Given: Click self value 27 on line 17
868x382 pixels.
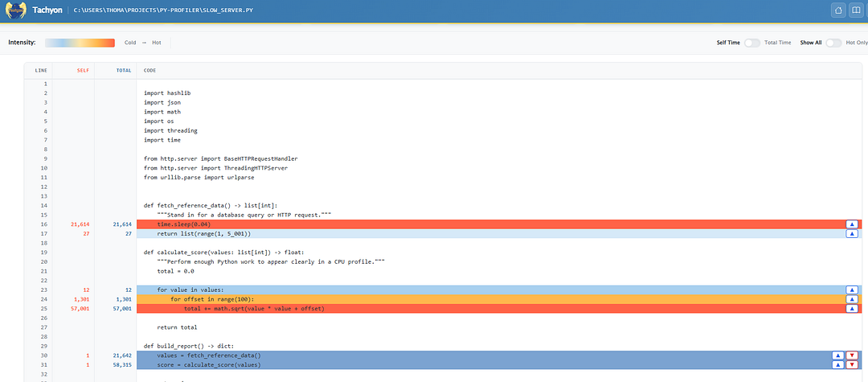Looking at the screenshot, I should pos(86,234).
